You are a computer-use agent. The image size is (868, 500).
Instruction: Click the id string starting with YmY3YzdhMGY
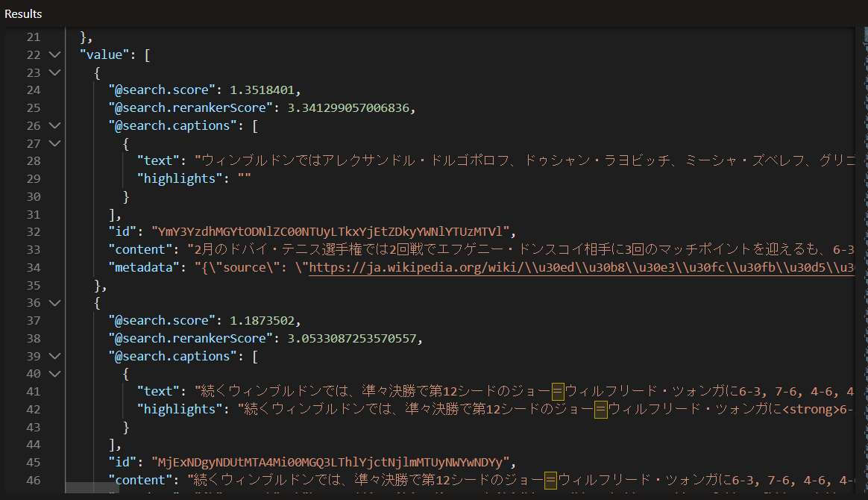click(330, 231)
